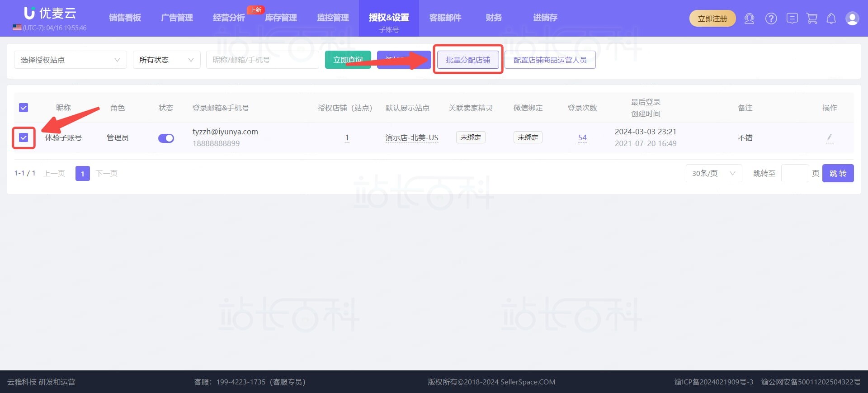Disable the 体验子账号 status switch
This screenshot has width=868, height=393.
pyautogui.click(x=166, y=138)
